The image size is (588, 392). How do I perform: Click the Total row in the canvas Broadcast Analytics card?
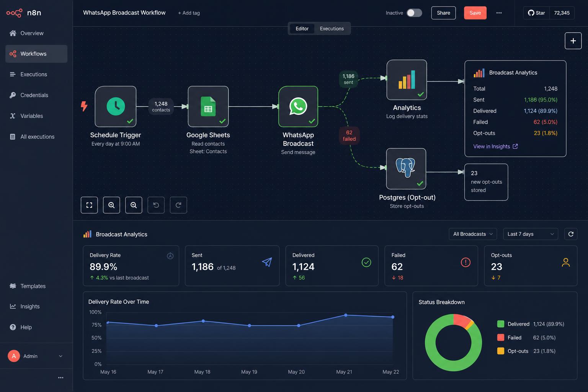[x=515, y=89]
